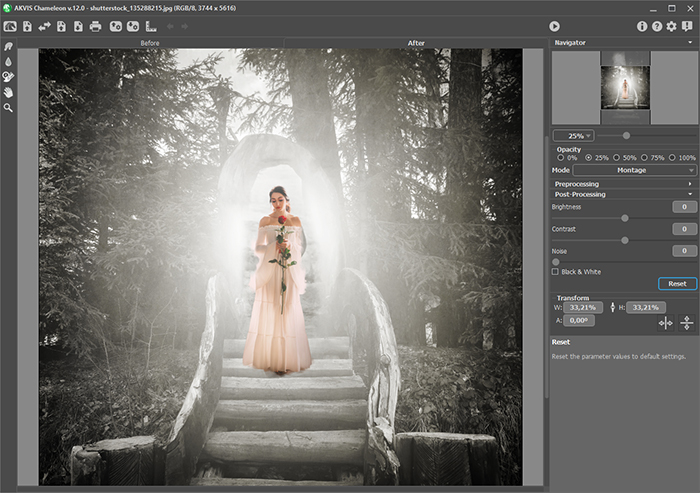Click the Noise value field
The height and width of the screenshot is (493, 700).
[684, 251]
